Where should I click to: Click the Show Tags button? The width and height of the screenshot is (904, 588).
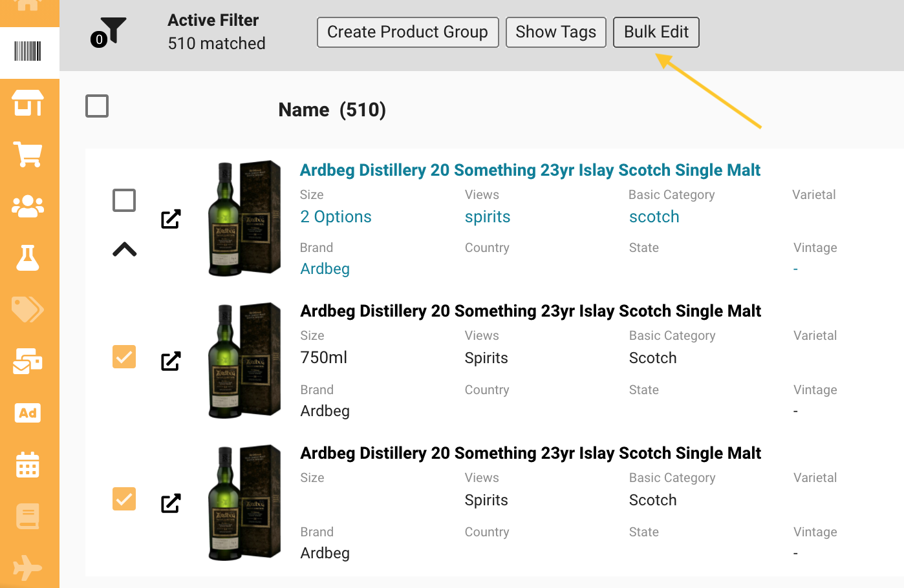tap(556, 32)
